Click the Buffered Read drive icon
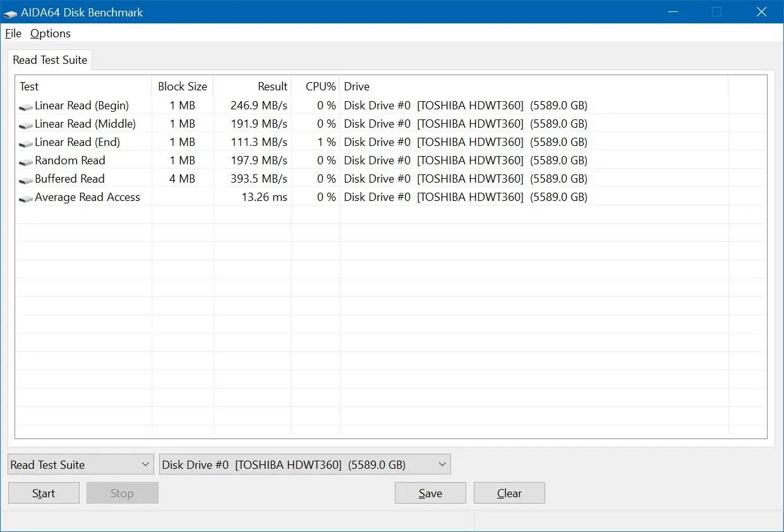The width and height of the screenshot is (784, 532). pos(26,180)
